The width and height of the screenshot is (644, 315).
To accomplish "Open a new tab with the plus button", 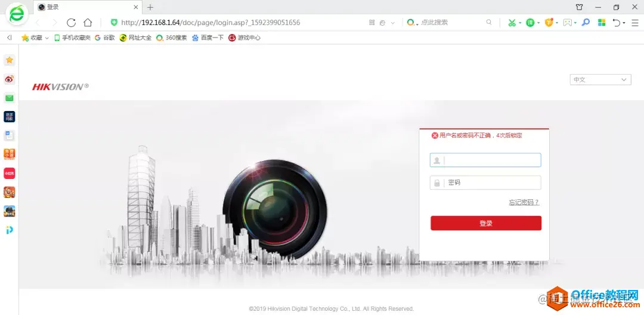I will click(150, 7).
